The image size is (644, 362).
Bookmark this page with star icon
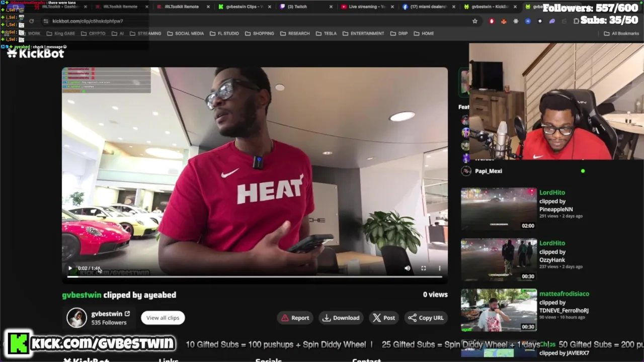tap(474, 21)
